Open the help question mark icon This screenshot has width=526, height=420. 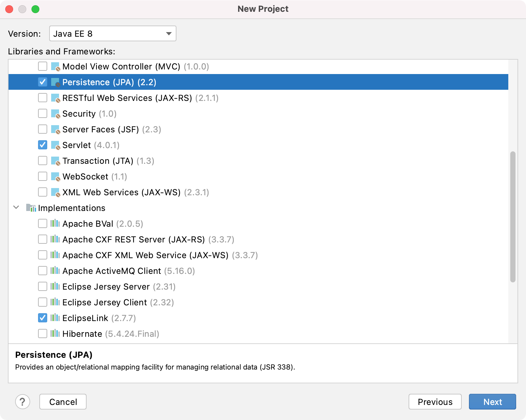point(23,402)
